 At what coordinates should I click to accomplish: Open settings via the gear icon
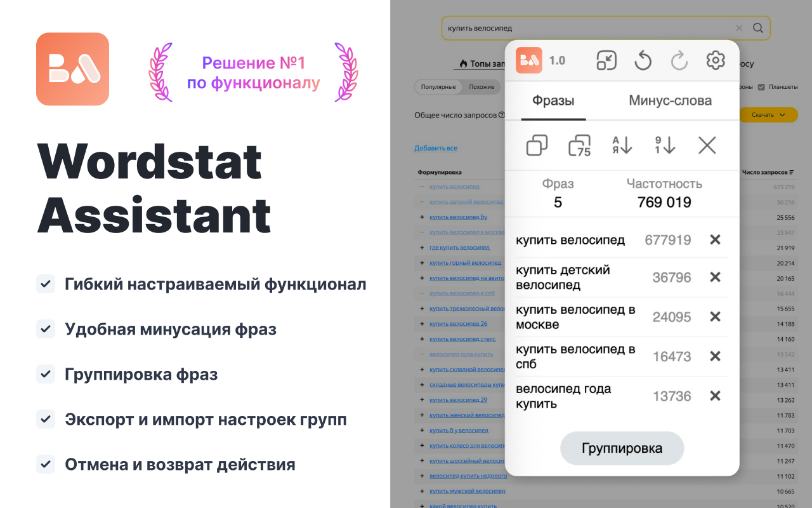[716, 60]
